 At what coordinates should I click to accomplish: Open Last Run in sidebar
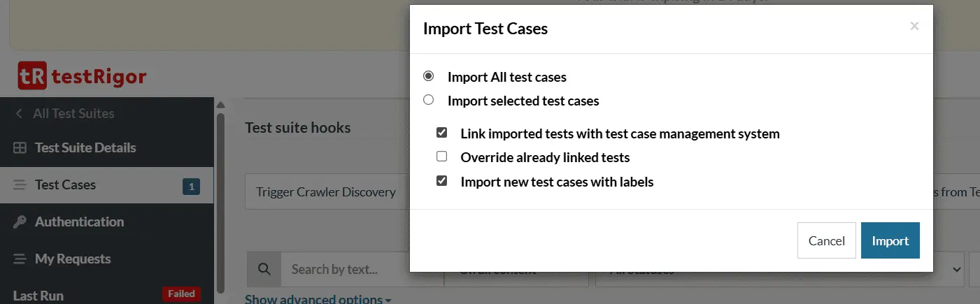tap(106, 295)
